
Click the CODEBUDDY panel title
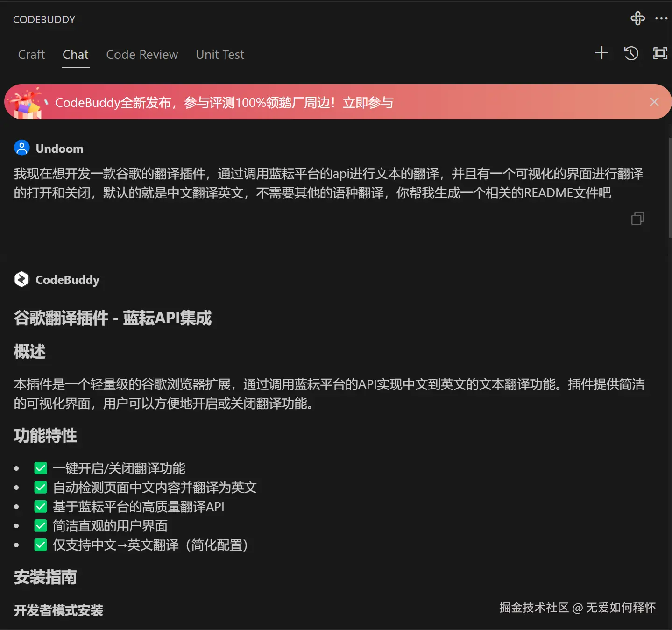pyautogui.click(x=44, y=20)
